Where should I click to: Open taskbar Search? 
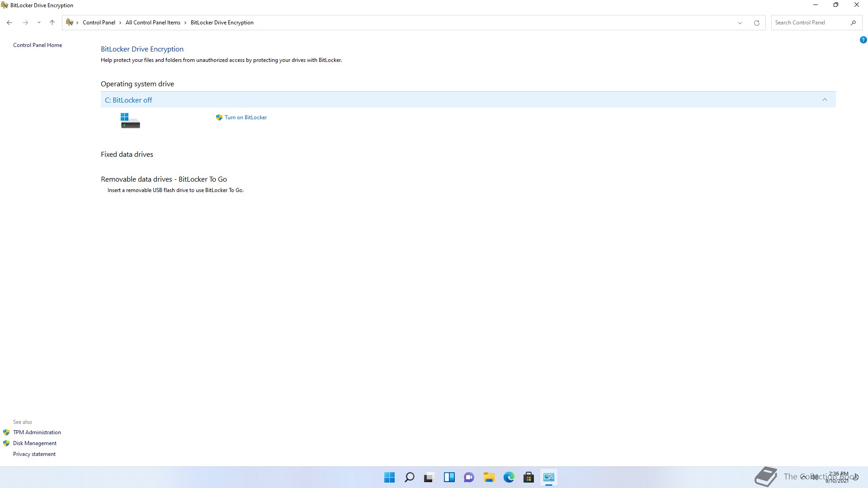tap(409, 477)
